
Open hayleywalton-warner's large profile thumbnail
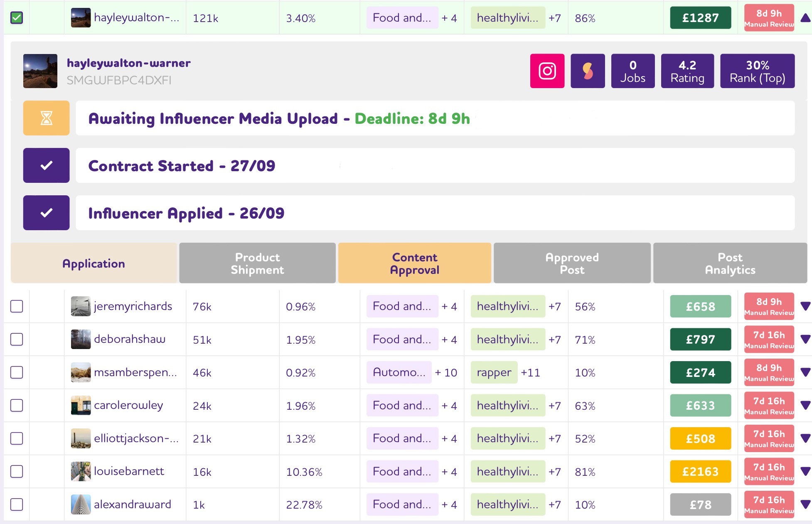pos(40,71)
